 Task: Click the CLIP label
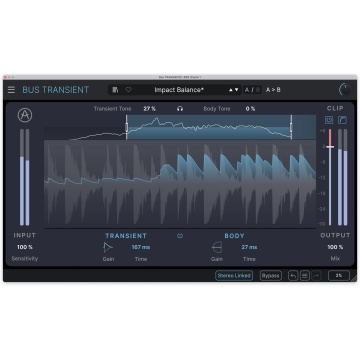coord(335,108)
